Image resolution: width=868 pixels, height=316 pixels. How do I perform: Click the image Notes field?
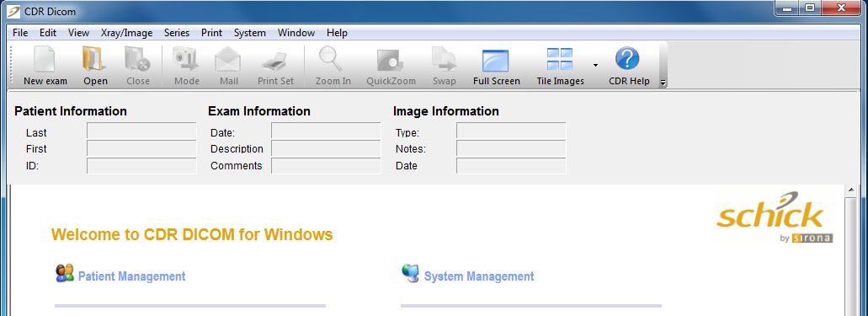click(511, 148)
